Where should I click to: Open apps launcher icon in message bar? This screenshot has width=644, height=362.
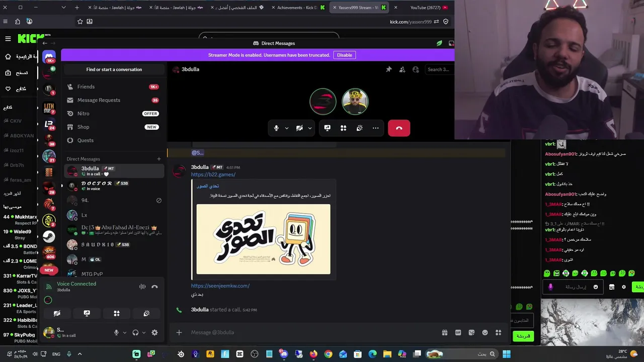(499, 332)
